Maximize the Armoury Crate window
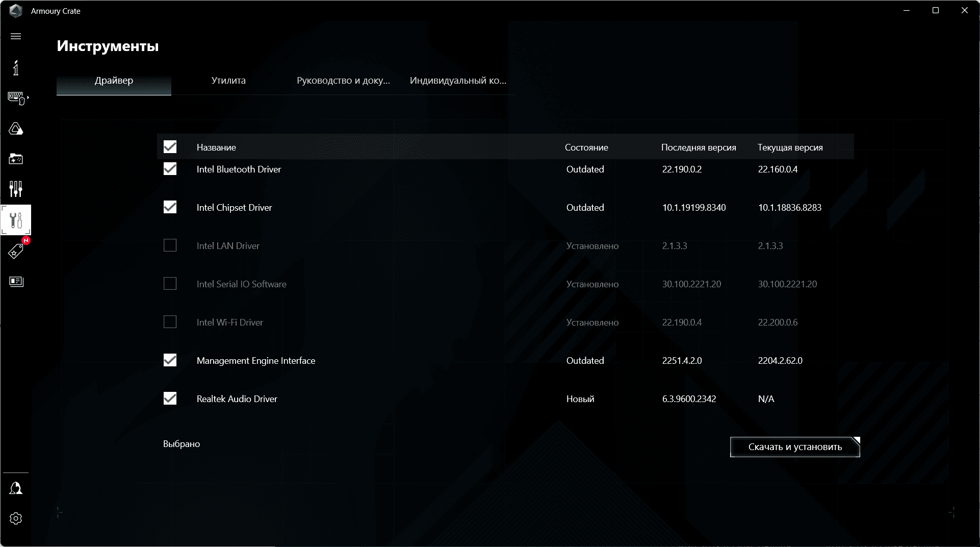980x547 pixels. tap(936, 11)
